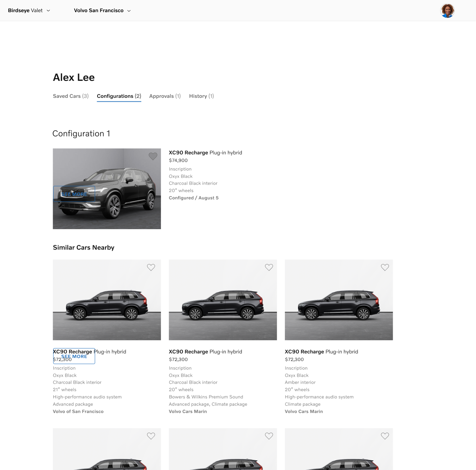Unfavorite the Configuration 1 car via heart icon
The height and width of the screenshot is (470, 476).
153,156
